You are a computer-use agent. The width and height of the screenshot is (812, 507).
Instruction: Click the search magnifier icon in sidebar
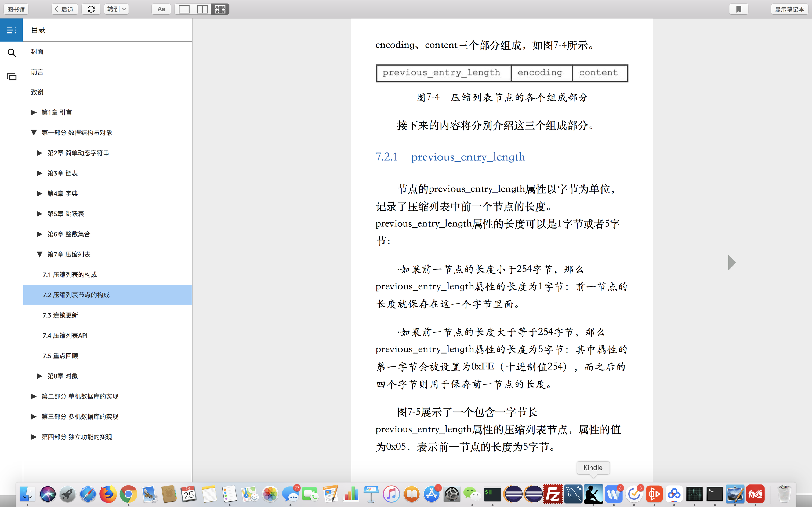point(11,53)
